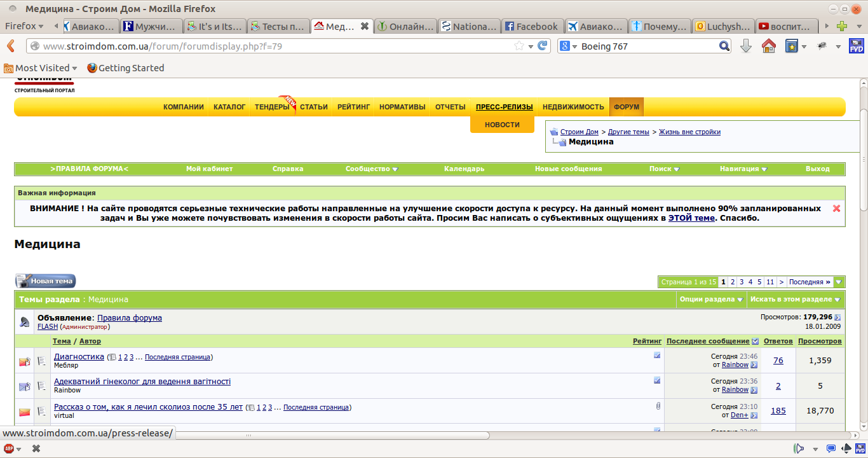
Task: Reload page with the refresh icon
Action: click(543, 46)
